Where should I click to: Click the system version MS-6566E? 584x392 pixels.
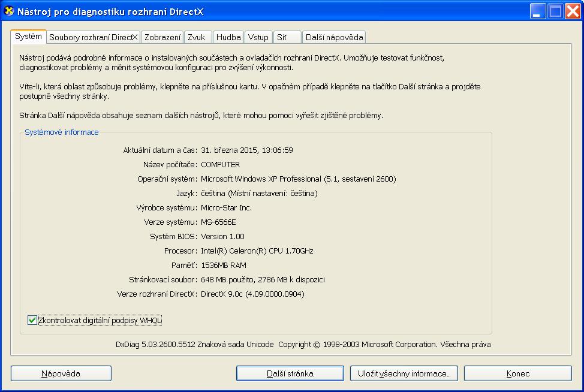(x=219, y=222)
